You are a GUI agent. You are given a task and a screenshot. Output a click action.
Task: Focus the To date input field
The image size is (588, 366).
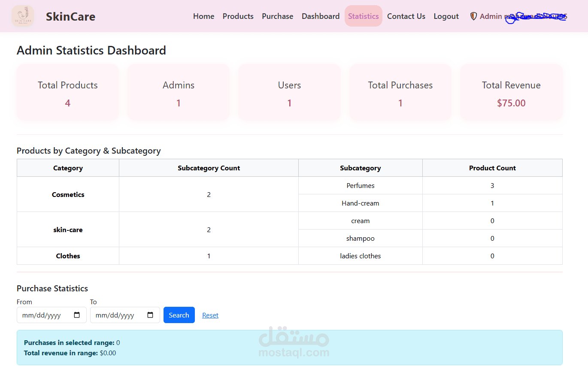click(125, 315)
